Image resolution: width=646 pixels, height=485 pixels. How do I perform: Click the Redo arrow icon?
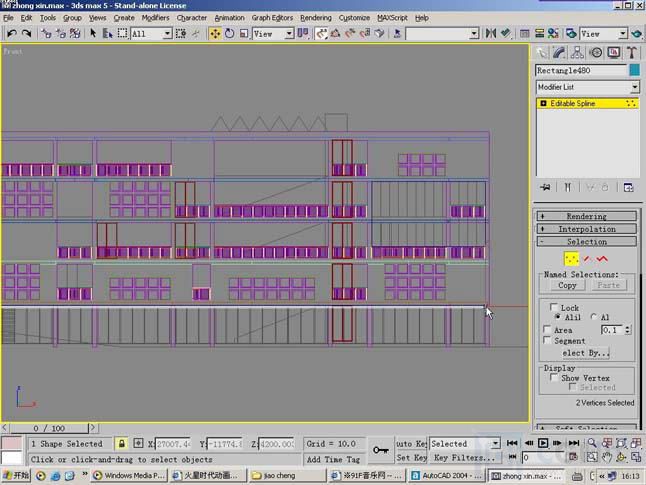pyautogui.click(x=26, y=33)
